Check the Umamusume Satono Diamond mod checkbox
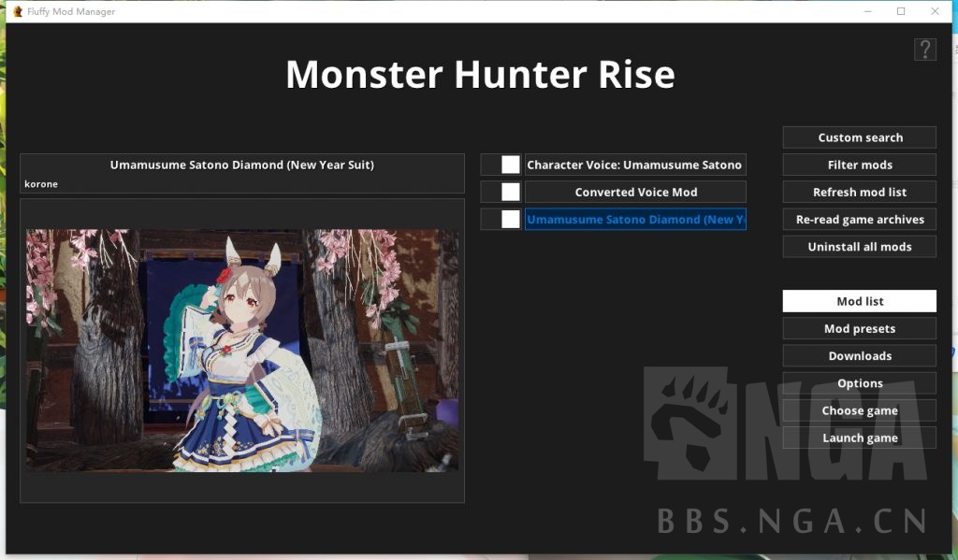The height and width of the screenshot is (560, 958). click(x=511, y=219)
